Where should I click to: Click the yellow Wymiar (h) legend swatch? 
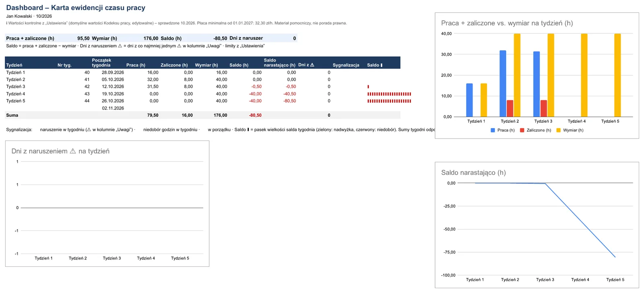558,130
